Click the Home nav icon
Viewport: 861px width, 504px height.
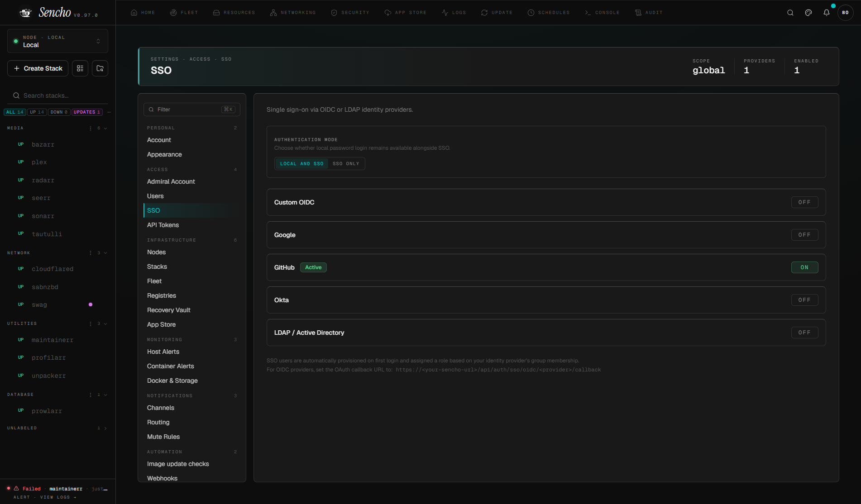coord(134,13)
